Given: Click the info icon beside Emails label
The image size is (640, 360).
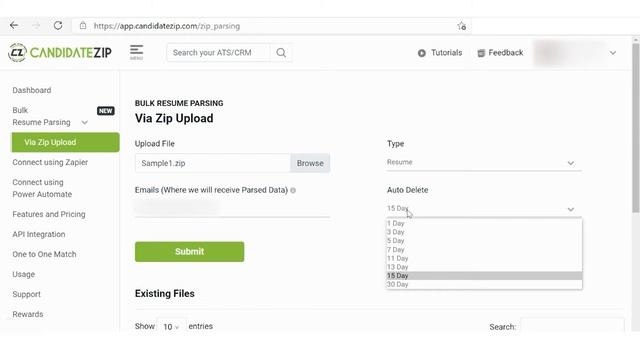Looking at the screenshot, I should point(293,190).
